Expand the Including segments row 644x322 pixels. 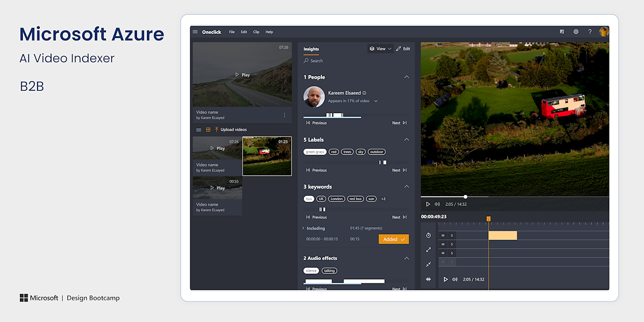303,228
